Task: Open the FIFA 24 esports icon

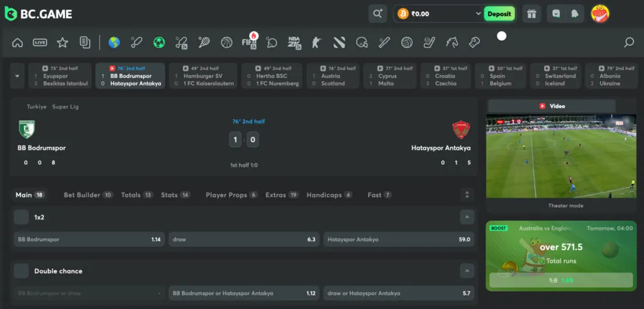Action: pyautogui.click(x=249, y=42)
